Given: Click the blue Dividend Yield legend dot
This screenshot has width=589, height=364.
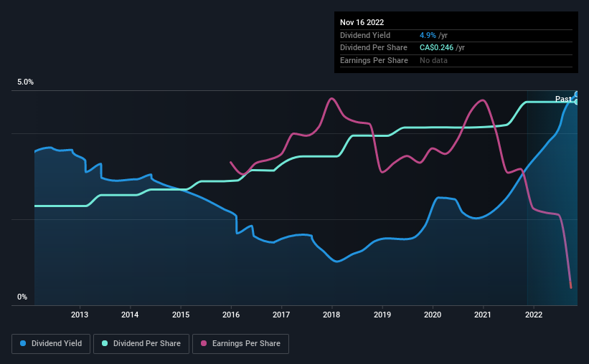Looking at the screenshot, I should click(23, 343).
